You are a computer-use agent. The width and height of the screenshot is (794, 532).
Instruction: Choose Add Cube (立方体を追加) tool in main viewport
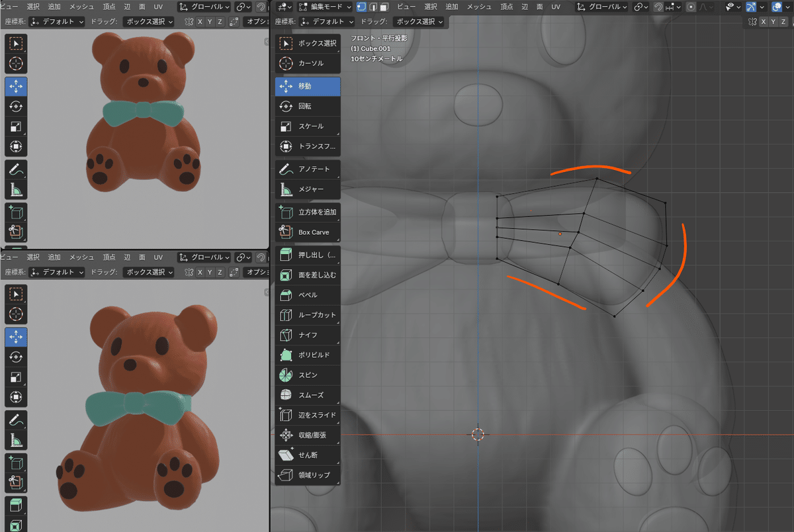coord(308,212)
